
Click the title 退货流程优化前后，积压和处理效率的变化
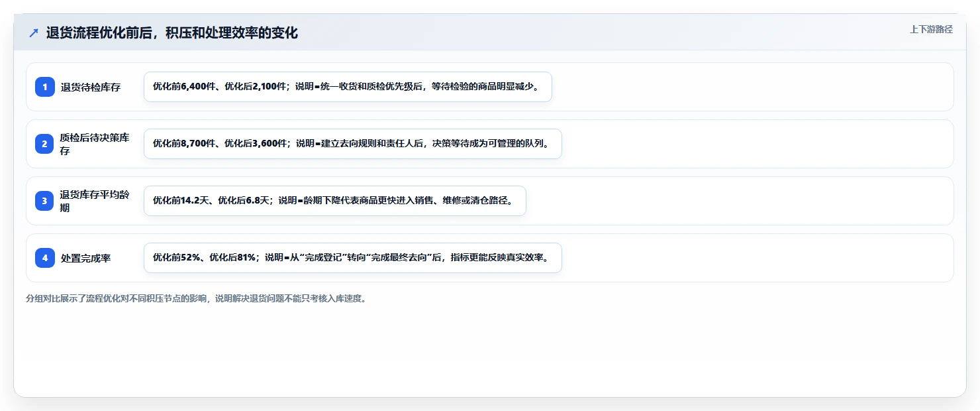coord(172,33)
